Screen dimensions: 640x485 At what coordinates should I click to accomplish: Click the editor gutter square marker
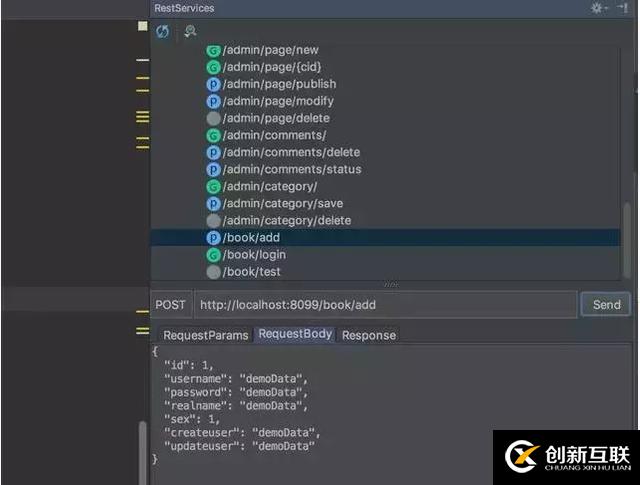(x=142, y=26)
